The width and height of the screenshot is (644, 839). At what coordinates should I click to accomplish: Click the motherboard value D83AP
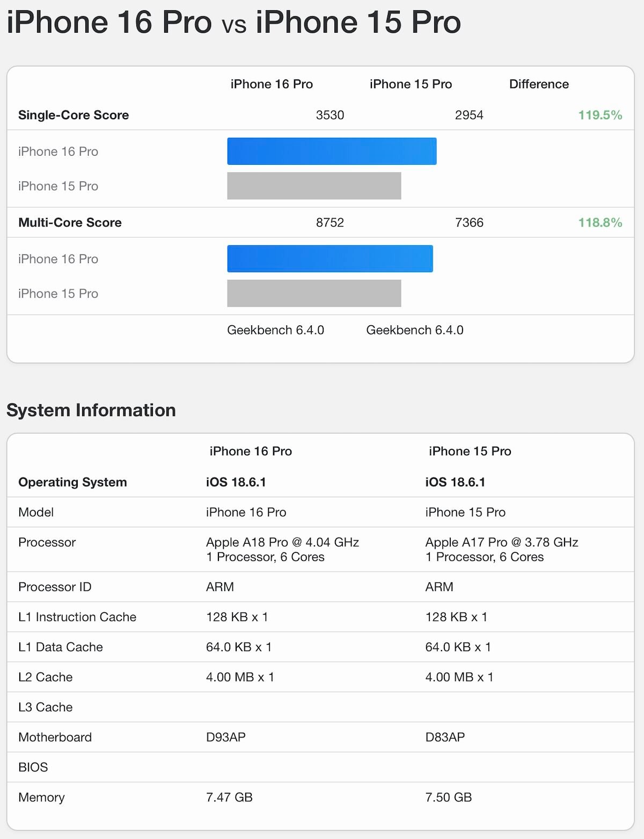(x=445, y=737)
